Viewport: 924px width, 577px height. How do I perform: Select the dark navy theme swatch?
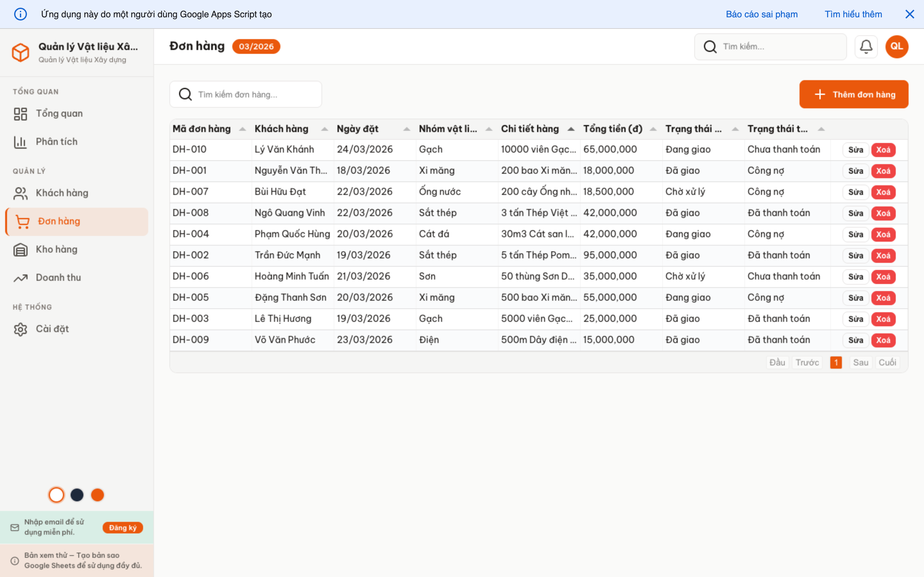tap(77, 495)
